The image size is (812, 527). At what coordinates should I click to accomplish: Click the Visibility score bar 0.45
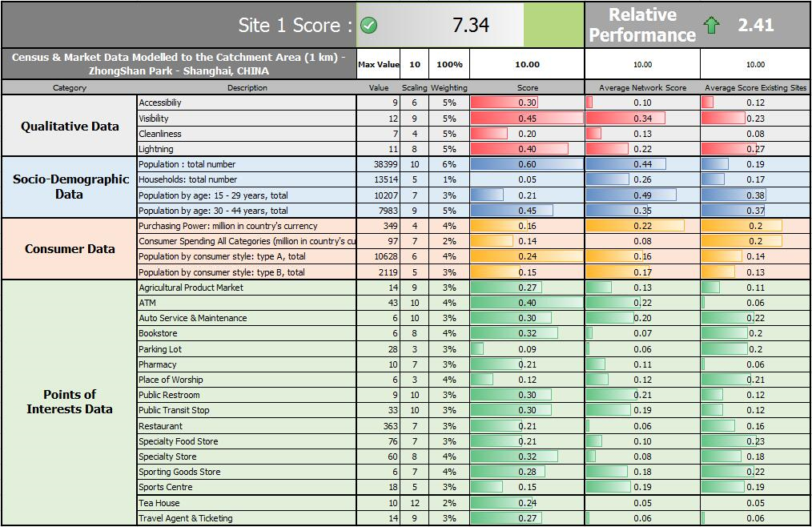click(527, 119)
